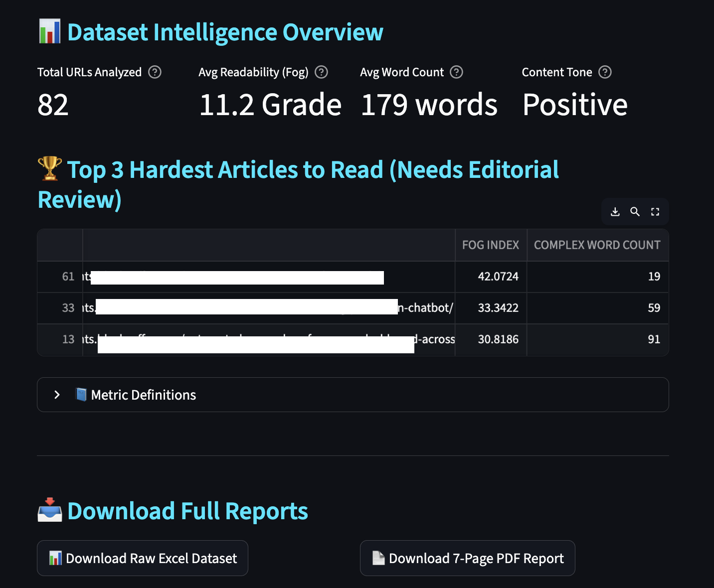The height and width of the screenshot is (588, 714).
Task: Click Download 7-Page PDF Report button
Action: click(467, 558)
